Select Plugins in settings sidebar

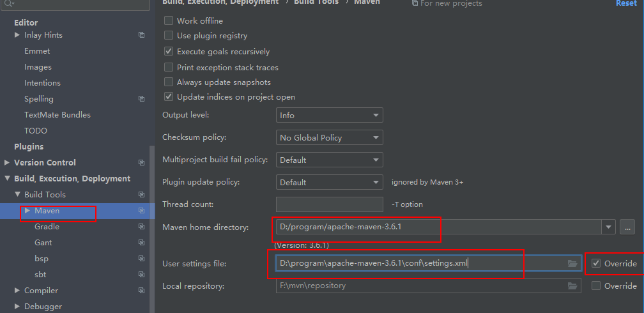[x=29, y=147]
